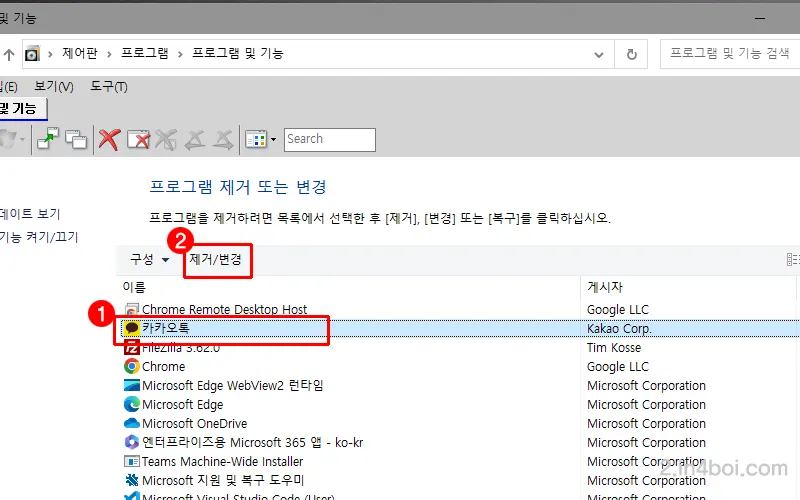Image resolution: width=800 pixels, height=500 pixels.
Task: Click the window with red X icon
Action: pos(138,139)
